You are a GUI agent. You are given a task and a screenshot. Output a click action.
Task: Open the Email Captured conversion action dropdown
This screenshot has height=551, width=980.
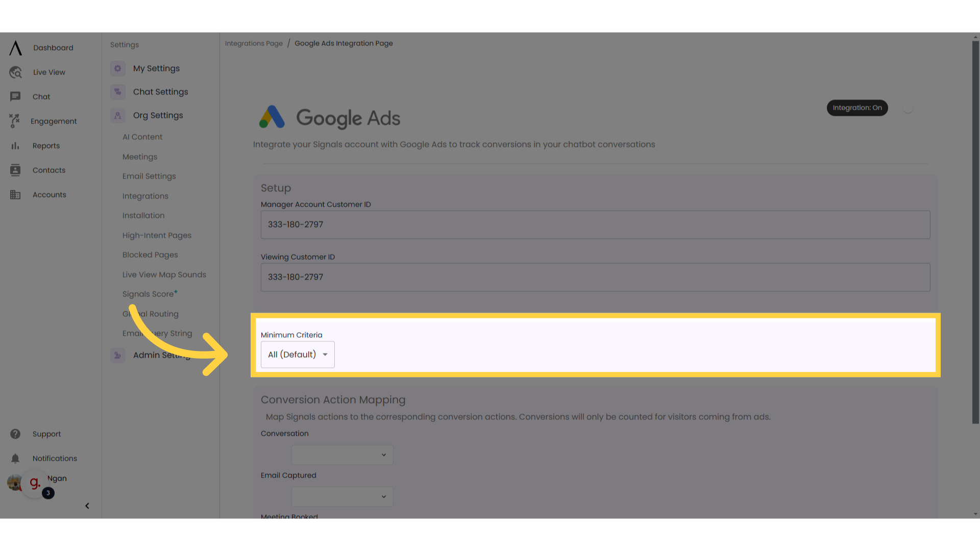point(342,497)
